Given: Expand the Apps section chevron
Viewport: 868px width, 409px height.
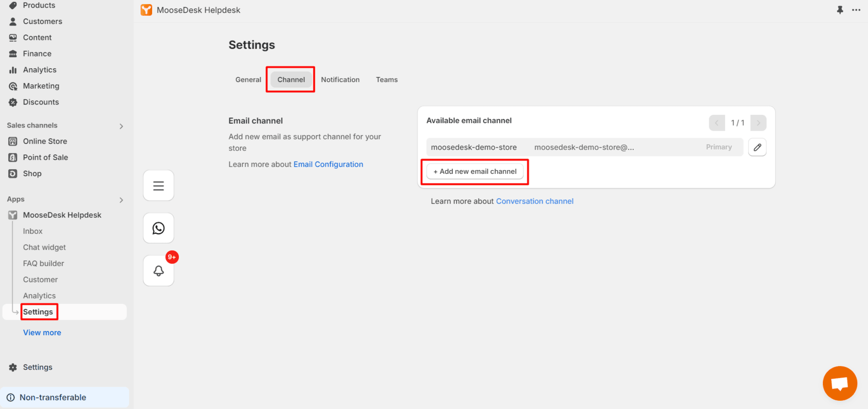Looking at the screenshot, I should click(121, 200).
